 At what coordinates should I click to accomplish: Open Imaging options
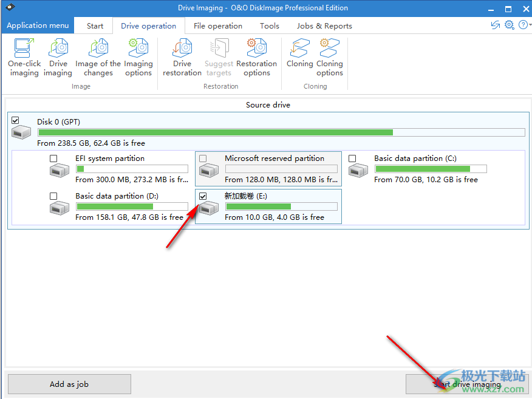click(x=138, y=58)
